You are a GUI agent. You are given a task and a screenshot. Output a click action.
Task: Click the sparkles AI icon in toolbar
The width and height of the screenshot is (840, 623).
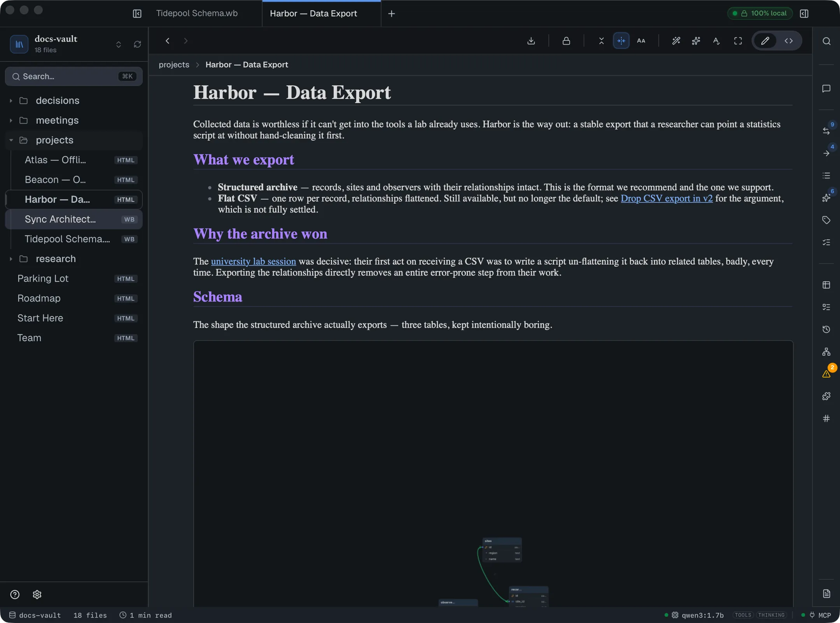[696, 41]
